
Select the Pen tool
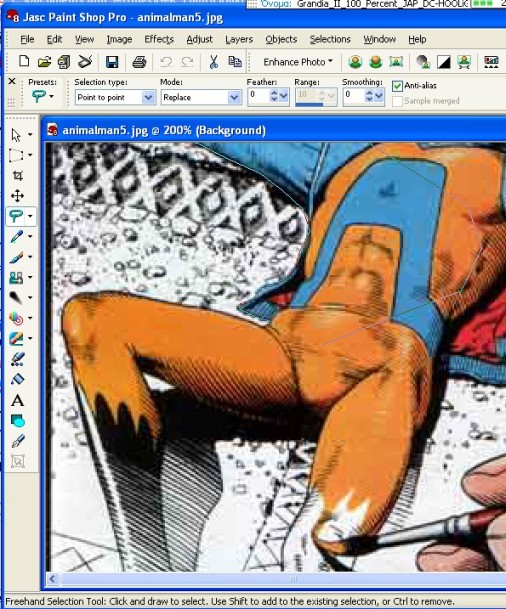pyautogui.click(x=17, y=441)
